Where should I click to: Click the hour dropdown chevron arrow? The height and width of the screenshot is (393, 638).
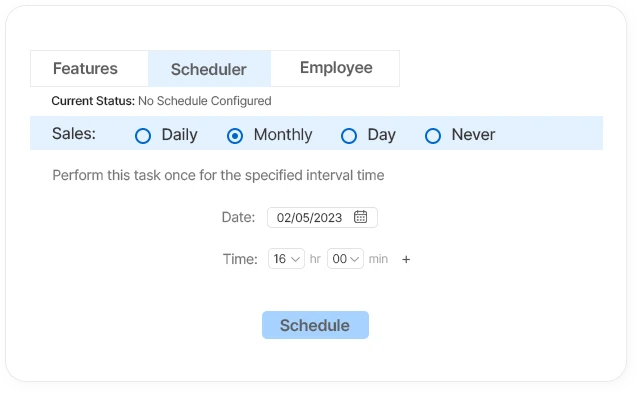tap(296, 259)
